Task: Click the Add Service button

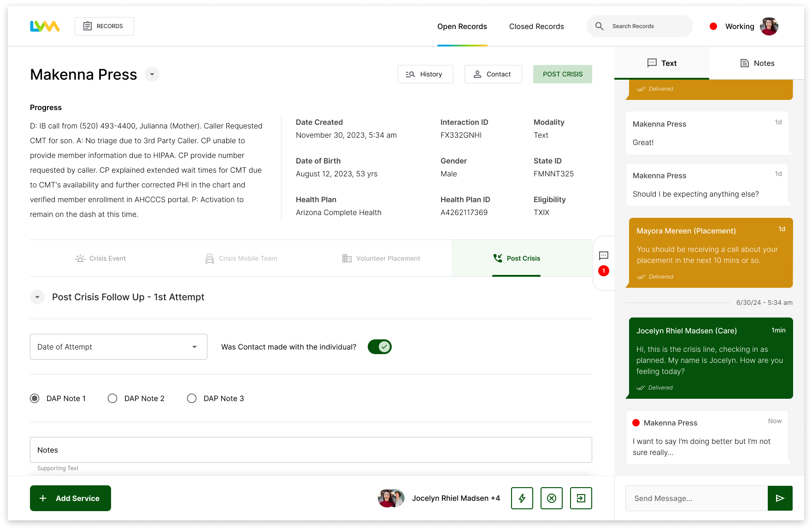Action: pyautogui.click(x=71, y=498)
